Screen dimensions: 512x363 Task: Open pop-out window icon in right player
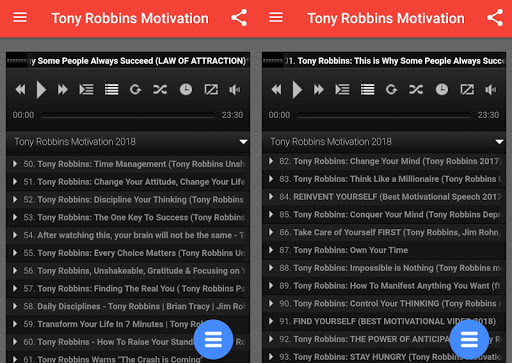click(467, 89)
